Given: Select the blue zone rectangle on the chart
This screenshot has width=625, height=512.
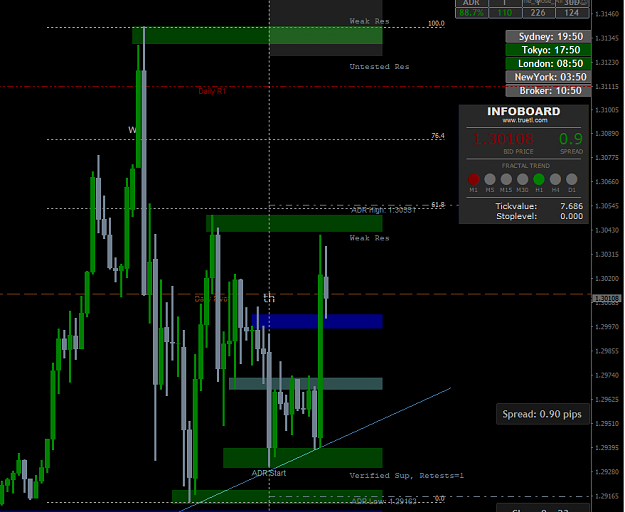Looking at the screenshot, I should (x=317, y=321).
